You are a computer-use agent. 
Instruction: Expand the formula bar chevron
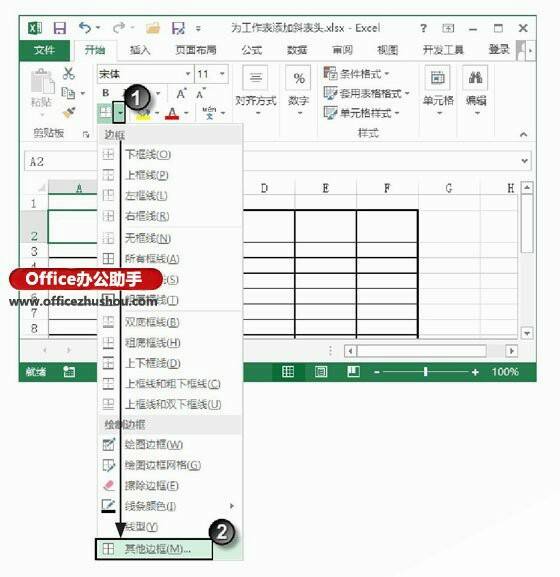pyautogui.click(x=524, y=161)
